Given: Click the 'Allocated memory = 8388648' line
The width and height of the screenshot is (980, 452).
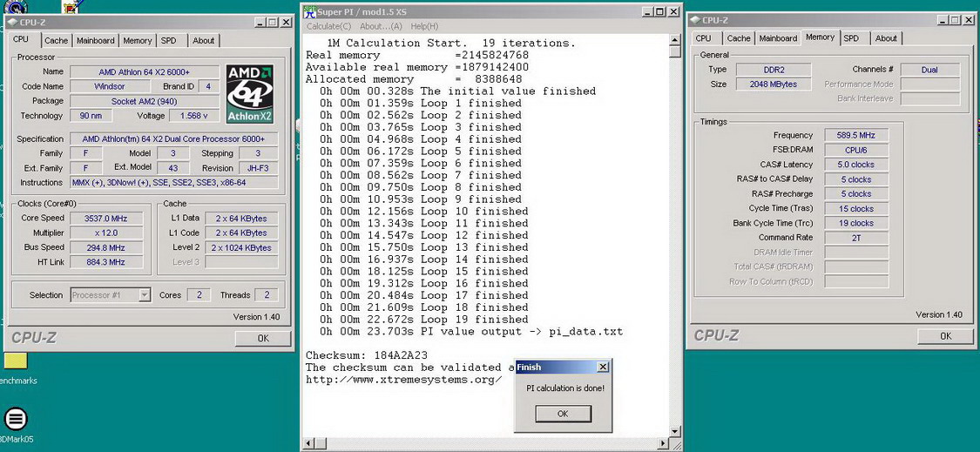Looking at the screenshot, I should pos(414,79).
